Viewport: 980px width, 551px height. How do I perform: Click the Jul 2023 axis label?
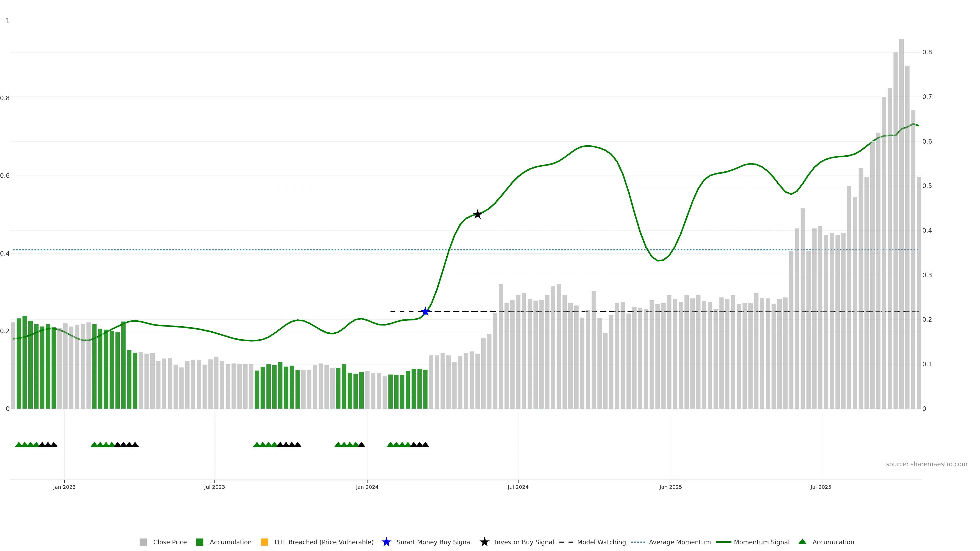tap(215, 487)
